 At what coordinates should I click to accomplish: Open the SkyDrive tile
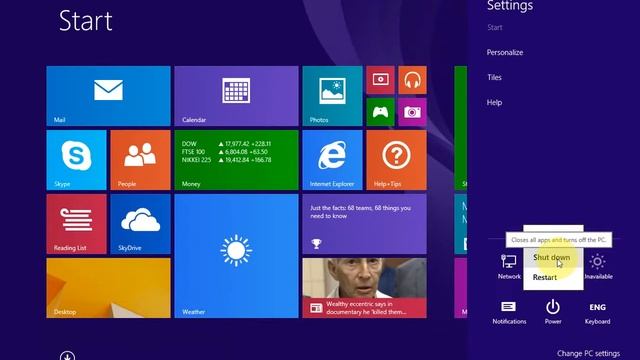(140, 224)
